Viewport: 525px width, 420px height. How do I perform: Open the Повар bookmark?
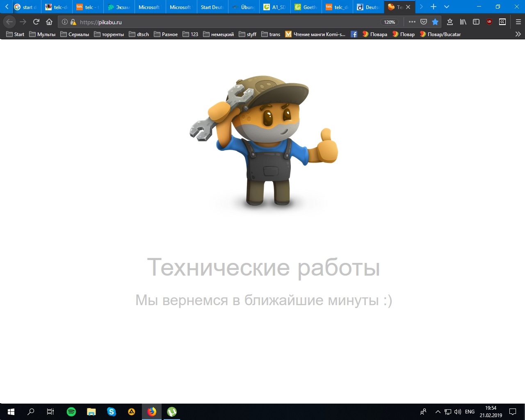tap(403, 34)
